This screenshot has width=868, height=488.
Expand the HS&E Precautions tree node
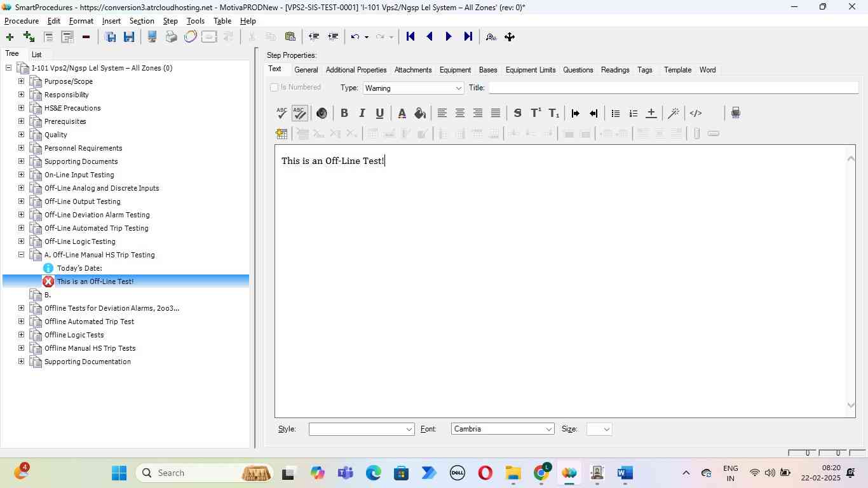pos(21,108)
